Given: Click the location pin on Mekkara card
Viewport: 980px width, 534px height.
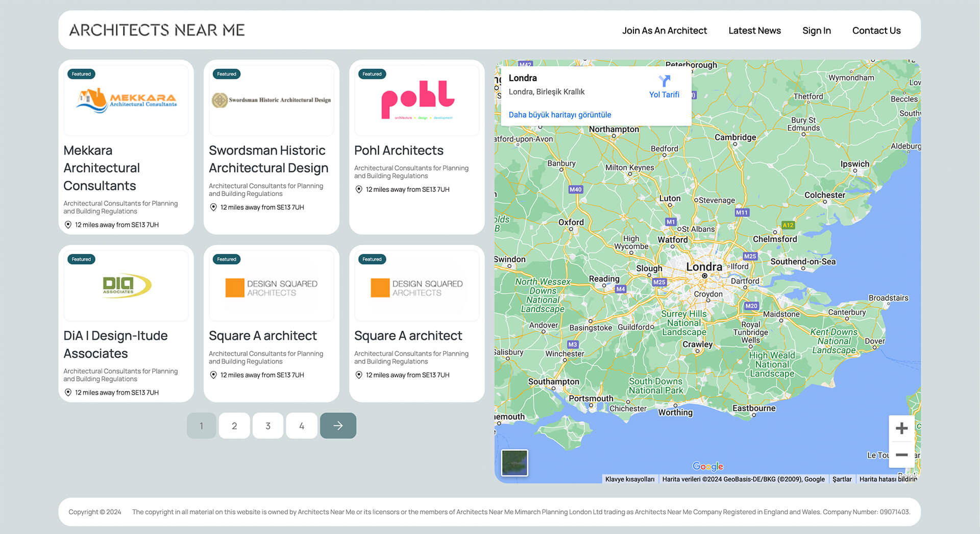Looking at the screenshot, I should pyautogui.click(x=68, y=225).
